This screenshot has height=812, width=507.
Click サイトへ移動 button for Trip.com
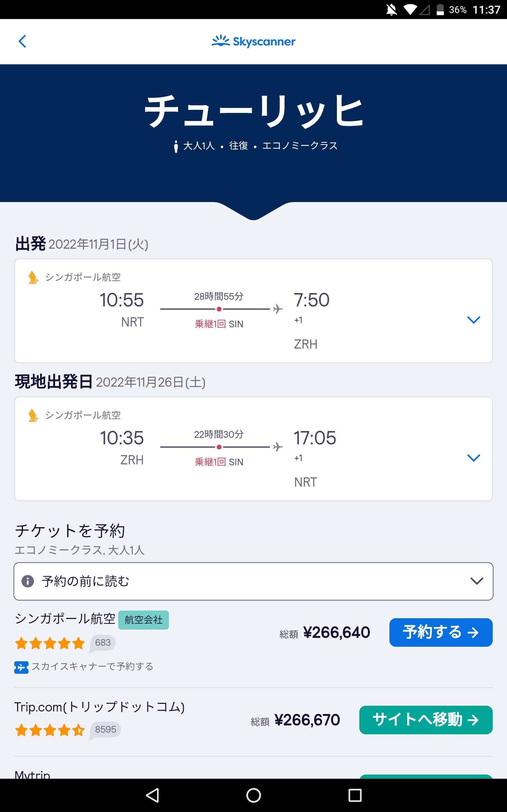tap(426, 720)
